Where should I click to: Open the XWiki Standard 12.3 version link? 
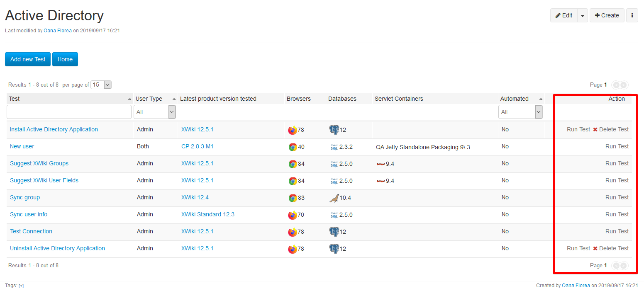(208, 214)
